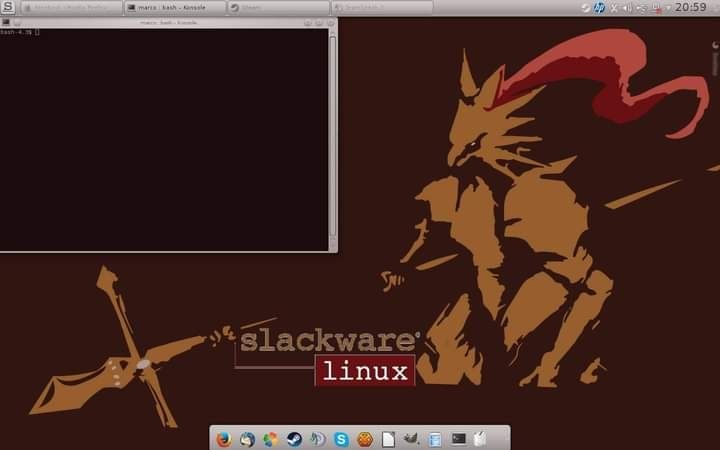720x450 pixels.
Task: Open the Konsole window menu icon
Action: [x=6, y=21]
